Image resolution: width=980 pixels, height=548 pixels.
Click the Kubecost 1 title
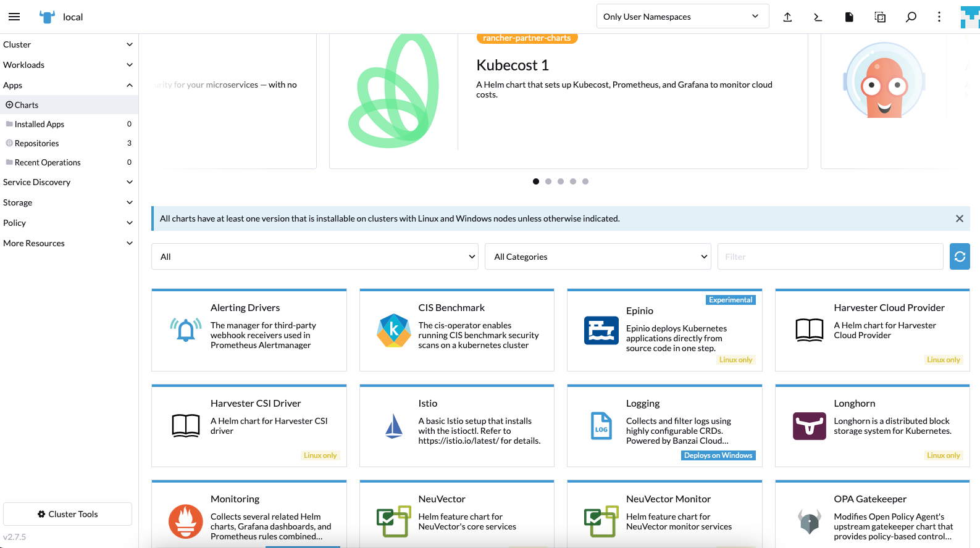[513, 65]
